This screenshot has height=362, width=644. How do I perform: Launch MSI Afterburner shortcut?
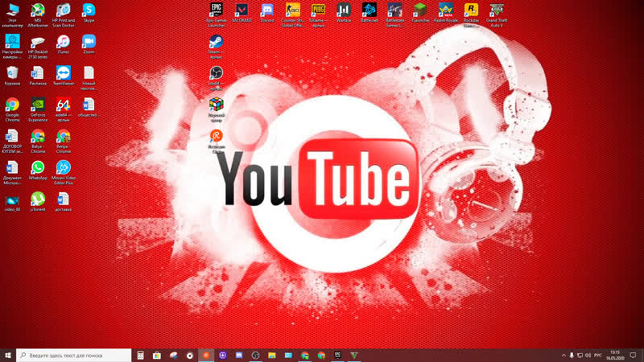[38, 14]
